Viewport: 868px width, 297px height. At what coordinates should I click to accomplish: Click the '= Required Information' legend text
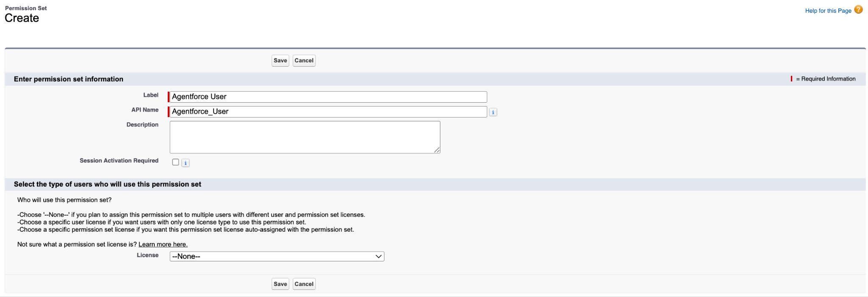coord(826,79)
